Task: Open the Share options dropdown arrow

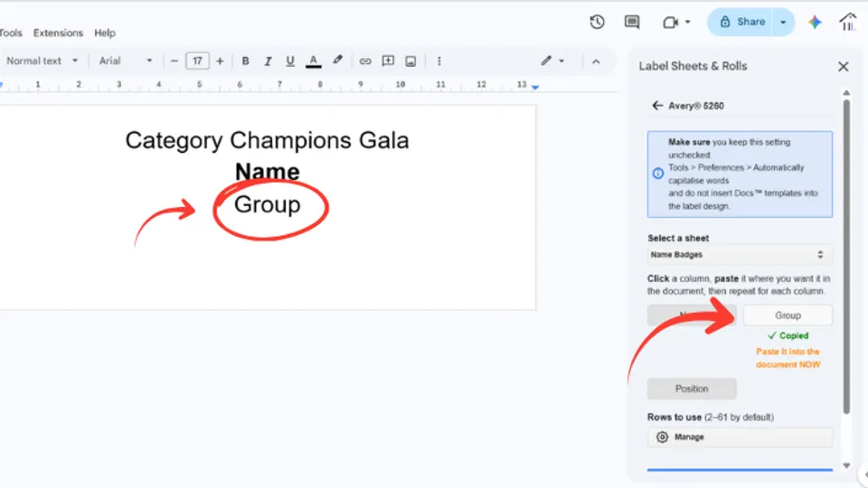Action: coord(783,22)
